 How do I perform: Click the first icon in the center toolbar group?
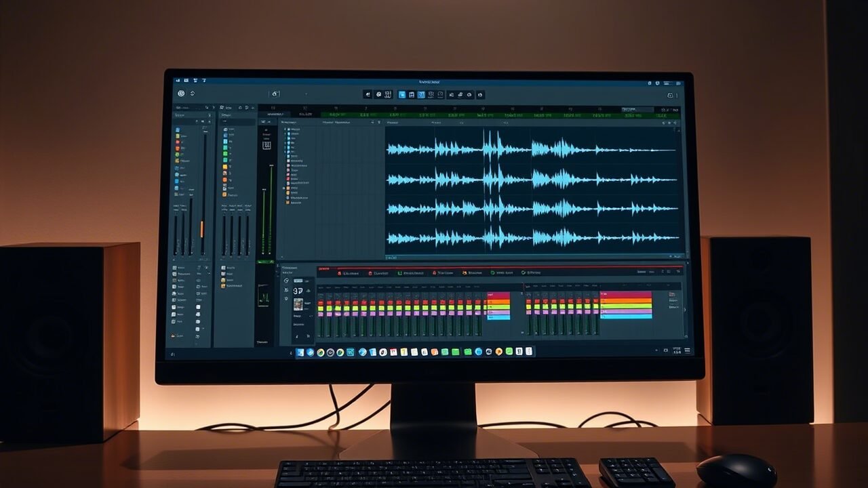[x=368, y=95]
